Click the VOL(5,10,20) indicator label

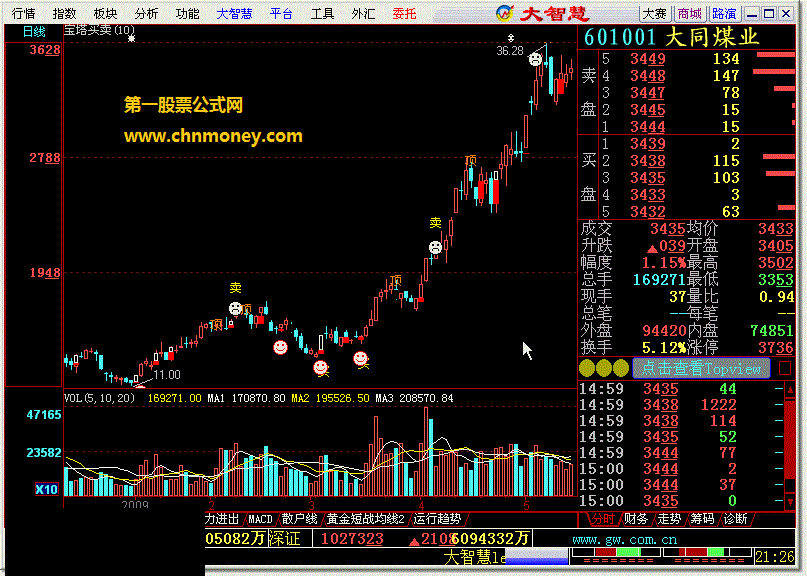tap(99, 398)
